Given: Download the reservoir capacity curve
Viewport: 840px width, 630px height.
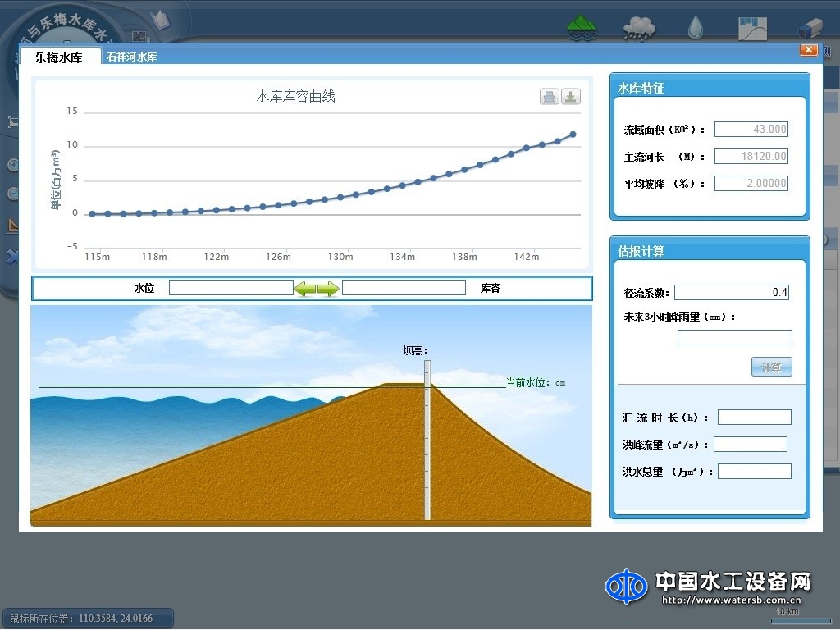Looking at the screenshot, I should (570, 96).
